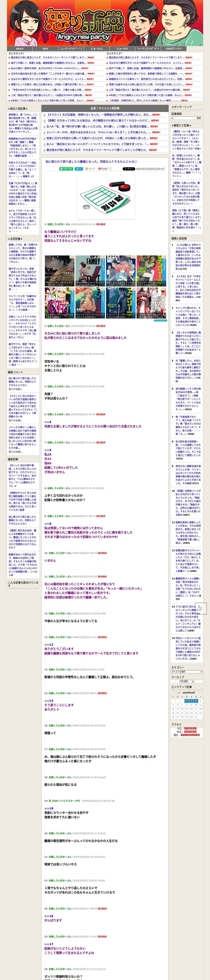Open hall-of-fame article 【驚愕】バイト君「男の人と付き合ったこと

(x=186, y=140)
